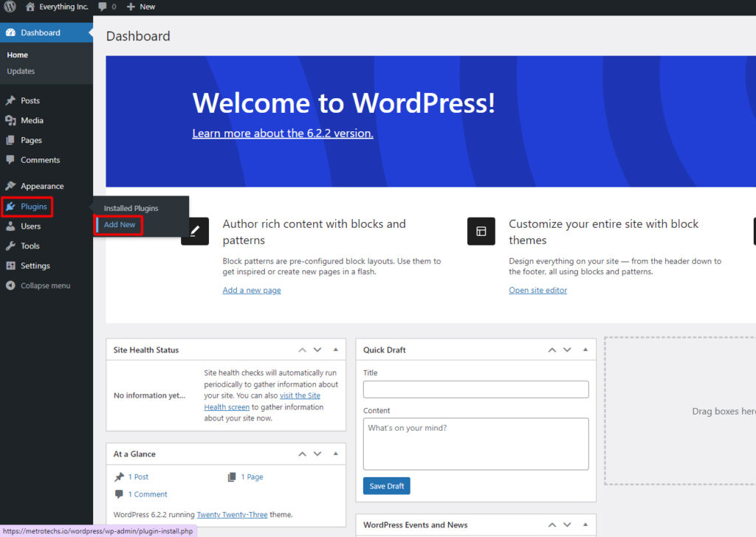Move Site Health Status widget up
The width and height of the screenshot is (756, 537).
(x=302, y=350)
